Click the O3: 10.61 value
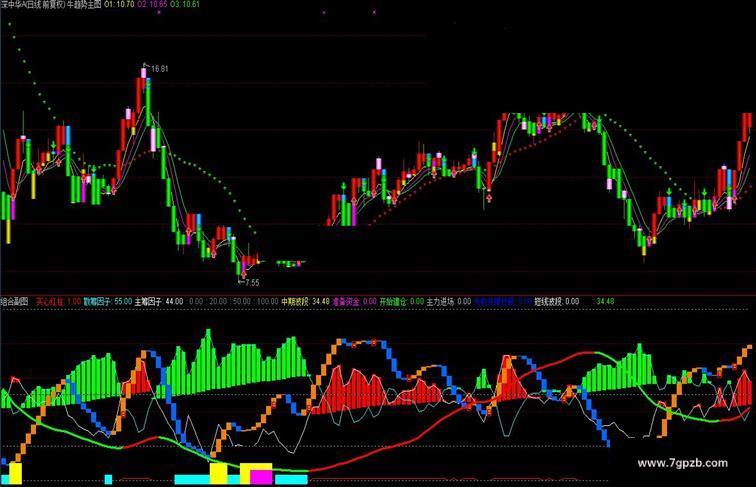756x487 pixels. point(185,4)
